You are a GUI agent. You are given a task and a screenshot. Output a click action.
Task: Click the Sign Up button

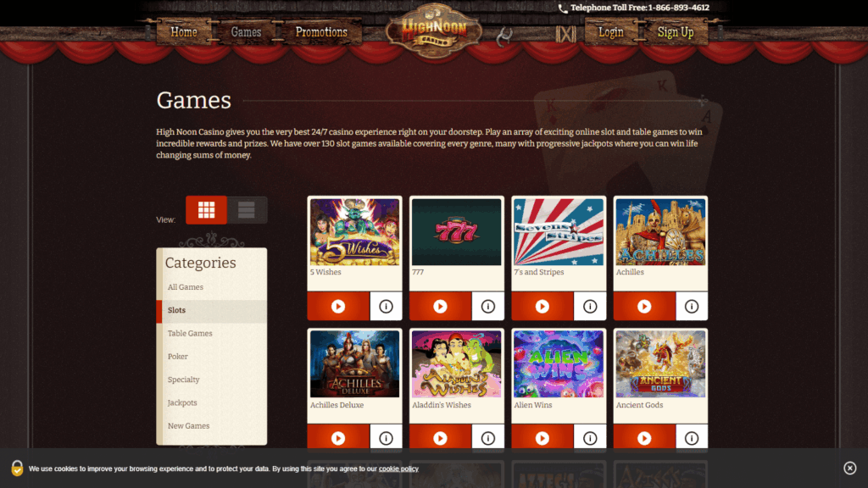point(676,32)
